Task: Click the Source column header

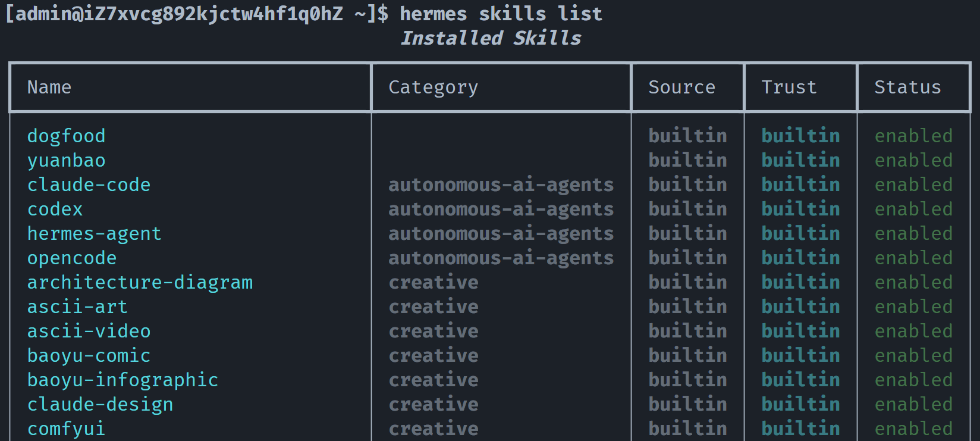Action: tap(681, 87)
